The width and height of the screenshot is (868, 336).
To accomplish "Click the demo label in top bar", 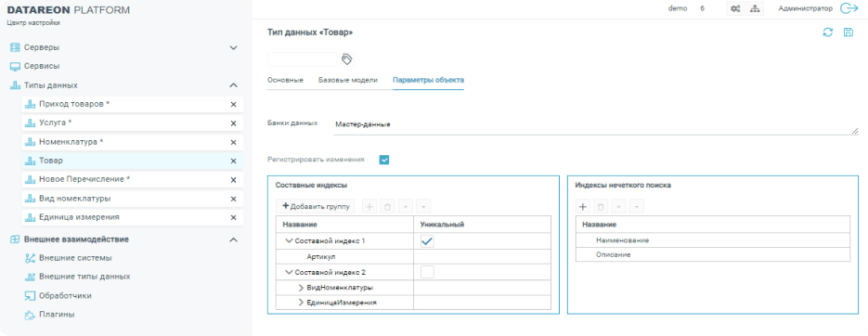I will (678, 9).
